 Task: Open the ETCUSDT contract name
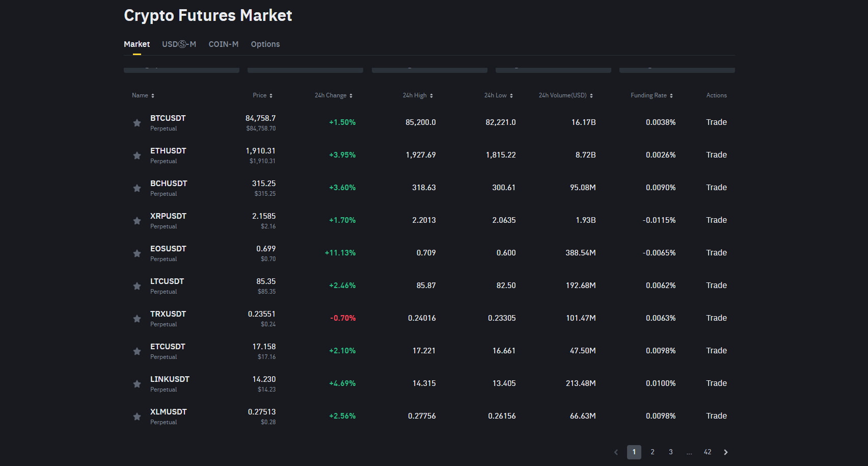tap(168, 347)
